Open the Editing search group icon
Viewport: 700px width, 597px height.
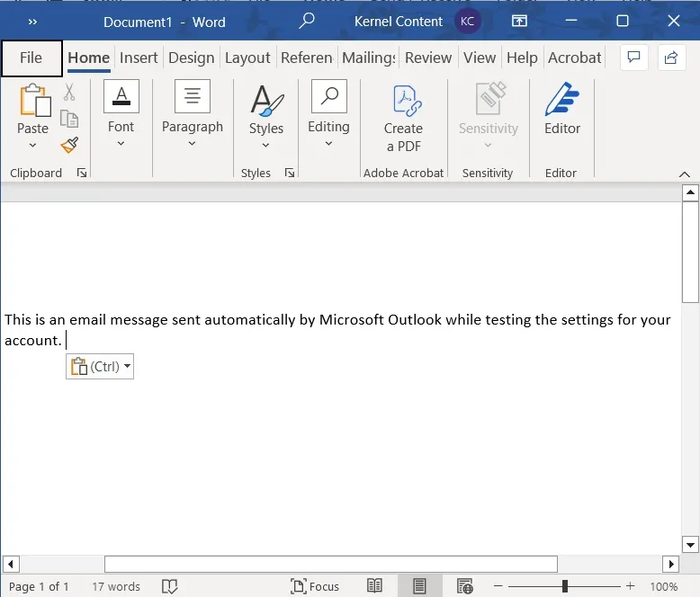pos(329,96)
